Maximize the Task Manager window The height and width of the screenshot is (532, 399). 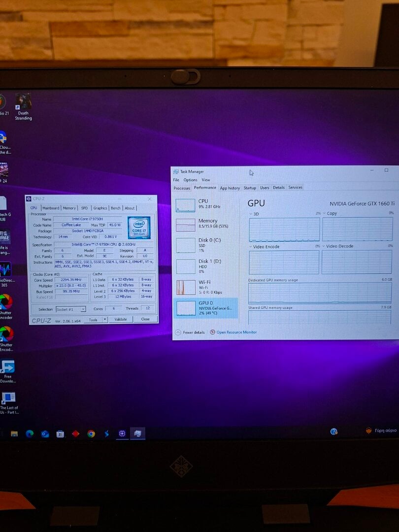(x=387, y=170)
